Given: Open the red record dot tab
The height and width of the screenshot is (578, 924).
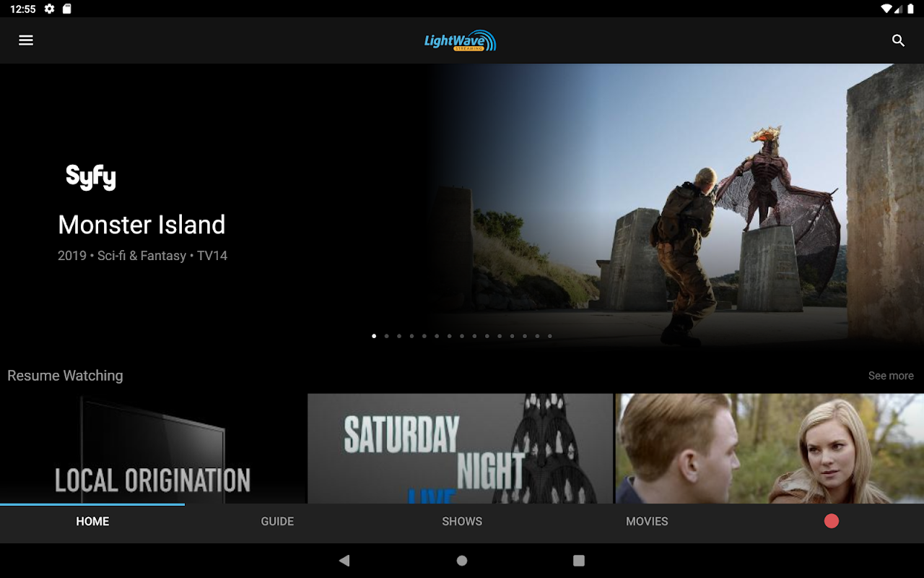Looking at the screenshot, I should point(832,521).
